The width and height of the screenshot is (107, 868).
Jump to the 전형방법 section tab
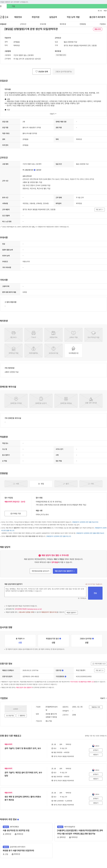pyautogui.click(x=83, y=24)
